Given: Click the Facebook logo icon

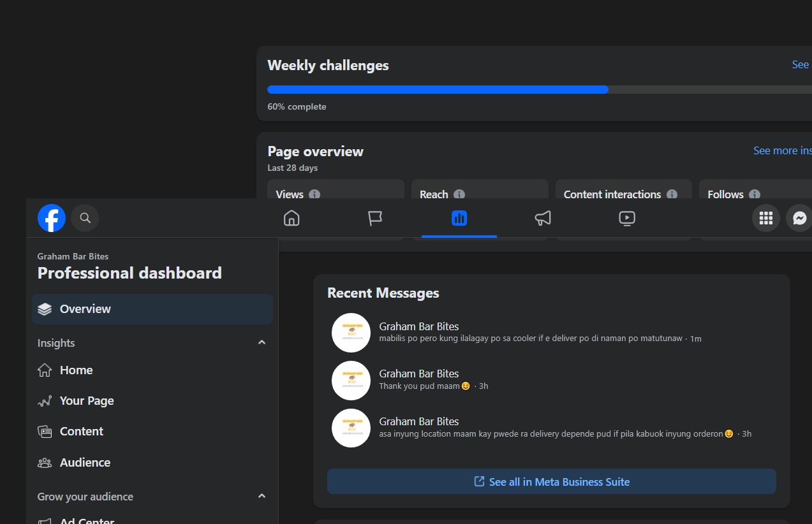Looking at the screenshot, I should (52, 218).
